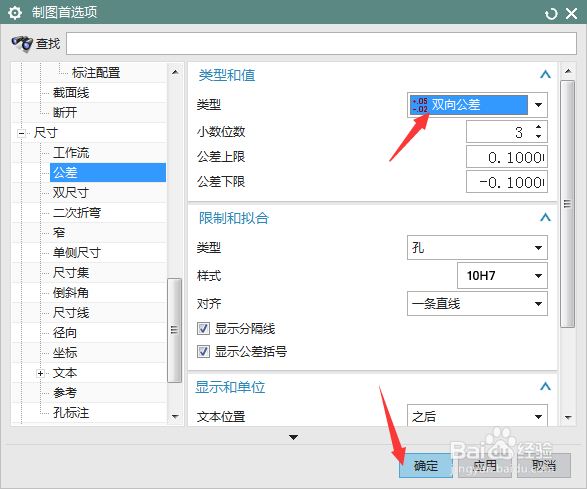587x489 pixels.
Task: Close the 制图首选项 dialog
Action: tap(571, 14)
